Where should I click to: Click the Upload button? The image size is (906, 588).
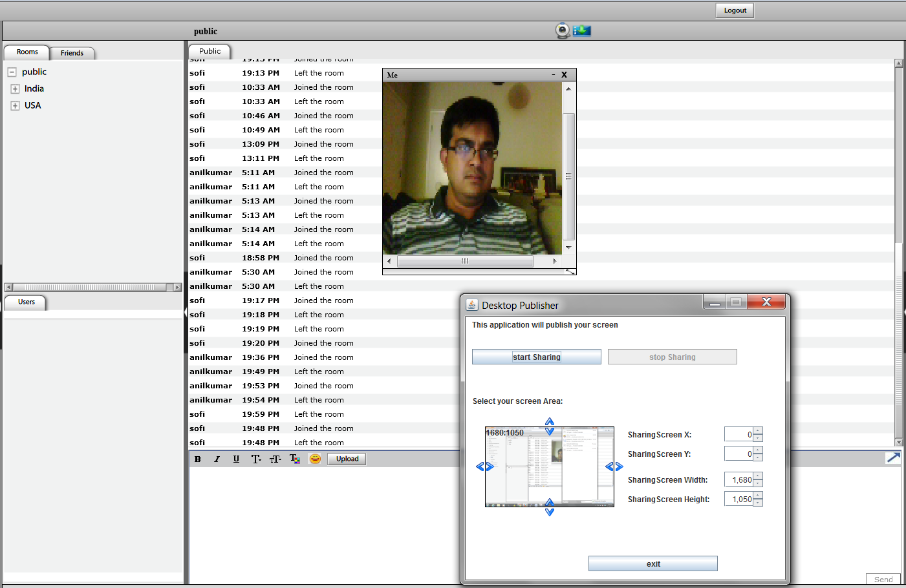[347, 459]
